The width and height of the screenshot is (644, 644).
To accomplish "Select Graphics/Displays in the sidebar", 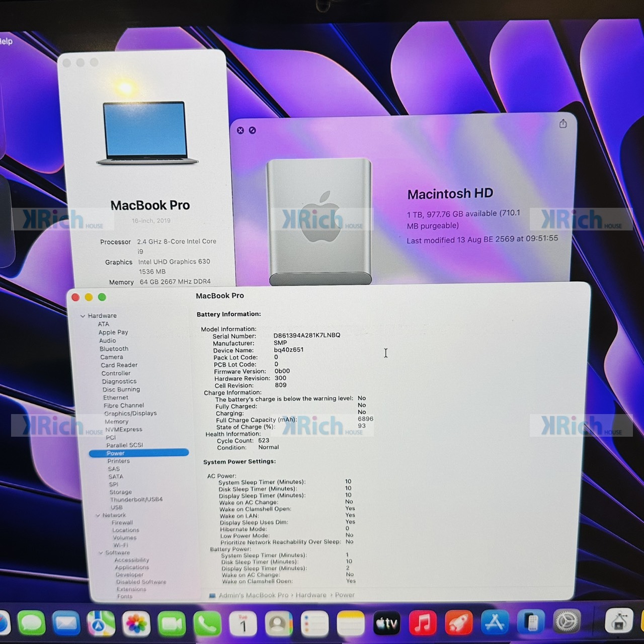I will pos(130,413).
